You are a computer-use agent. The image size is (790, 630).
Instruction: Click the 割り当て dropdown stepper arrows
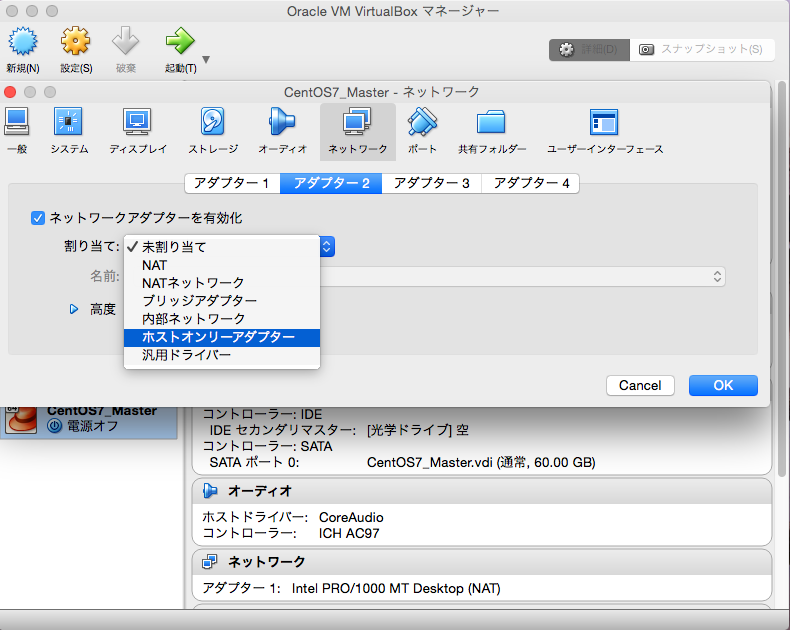click(327, 247)
